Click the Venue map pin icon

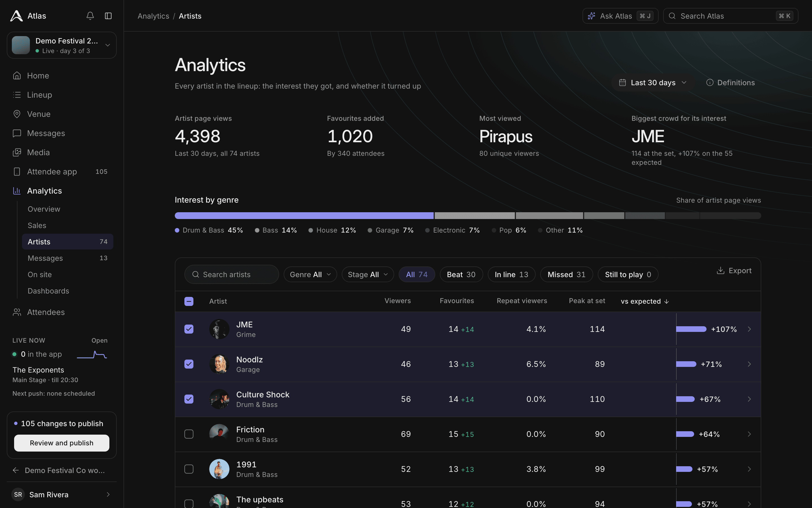17,114
